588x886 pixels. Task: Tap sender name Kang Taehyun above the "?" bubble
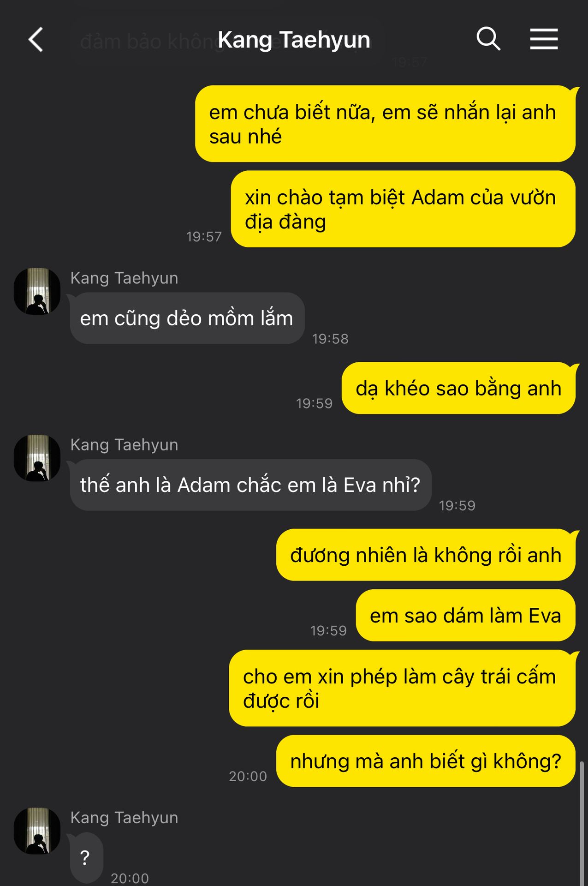[x=124, y=817]
